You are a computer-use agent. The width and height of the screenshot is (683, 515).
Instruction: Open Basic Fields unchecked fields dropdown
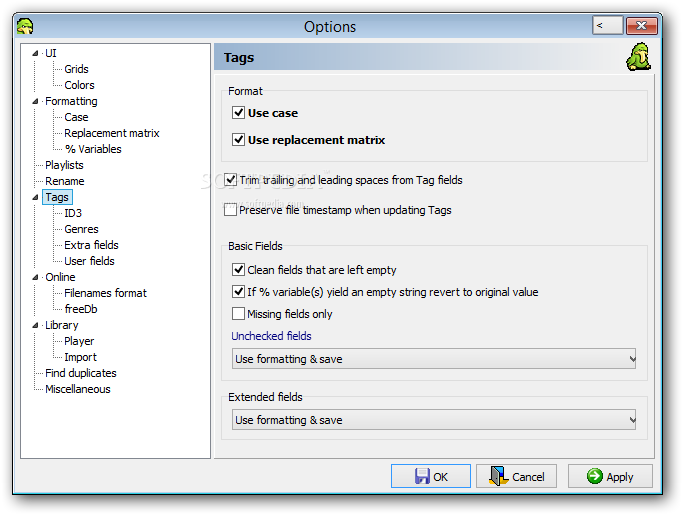pos(434,359)
